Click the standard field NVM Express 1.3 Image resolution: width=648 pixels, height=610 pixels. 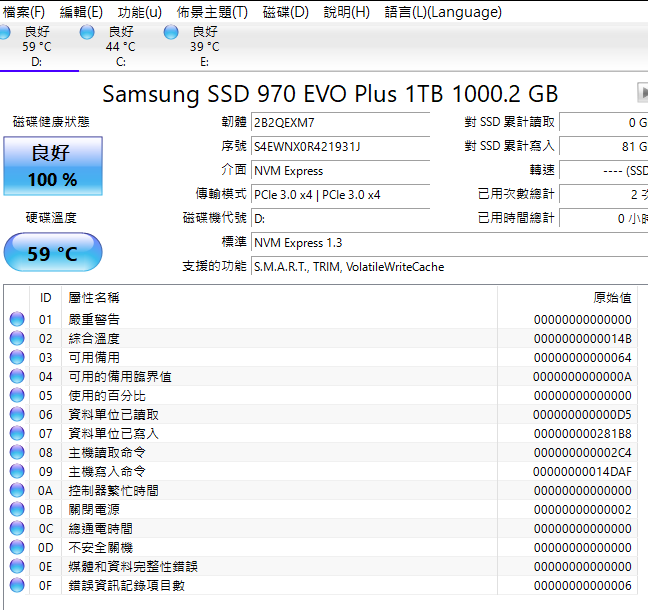tap(450, 243)
